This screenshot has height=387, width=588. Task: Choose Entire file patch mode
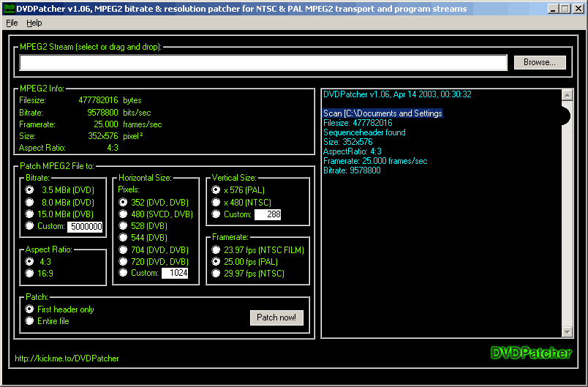coord(29,320)
